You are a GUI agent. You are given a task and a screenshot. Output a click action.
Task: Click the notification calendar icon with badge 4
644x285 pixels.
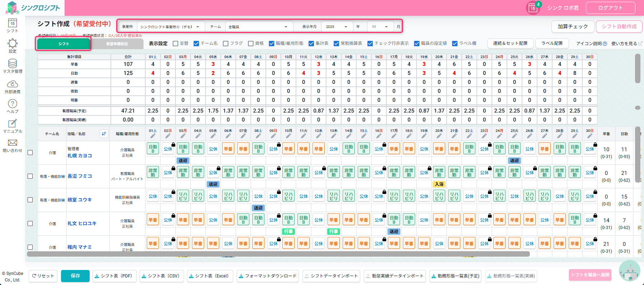click(533, 8)
